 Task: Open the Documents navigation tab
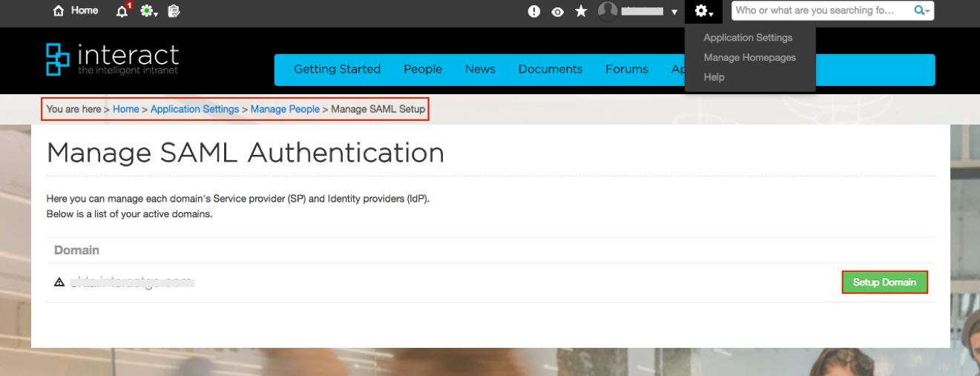550,69
